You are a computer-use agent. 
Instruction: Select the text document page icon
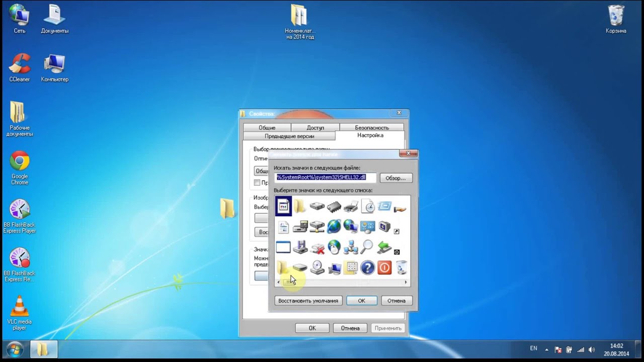pyautogui.click(x=283, y=227)
